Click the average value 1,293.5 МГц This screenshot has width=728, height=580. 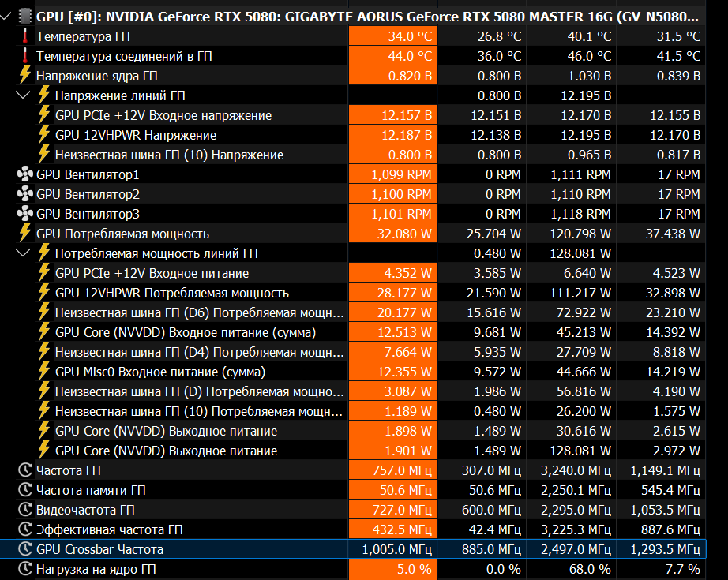[665, 549]
